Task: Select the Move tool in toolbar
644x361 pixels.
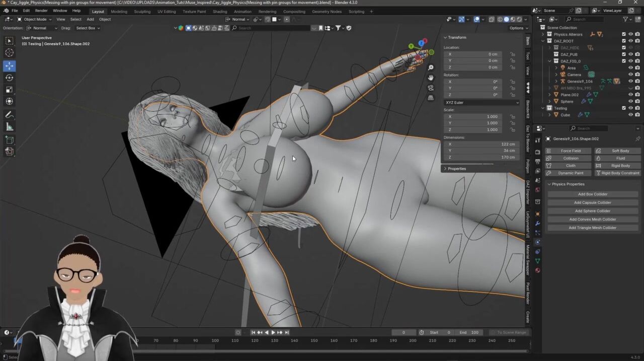Action: point(9,66)
